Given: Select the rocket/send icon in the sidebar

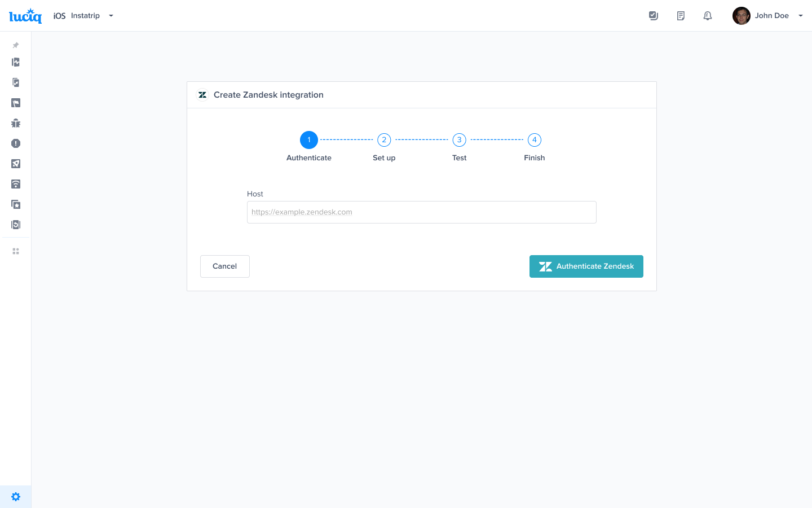Looking at the screenshot, I should (15, 164).
